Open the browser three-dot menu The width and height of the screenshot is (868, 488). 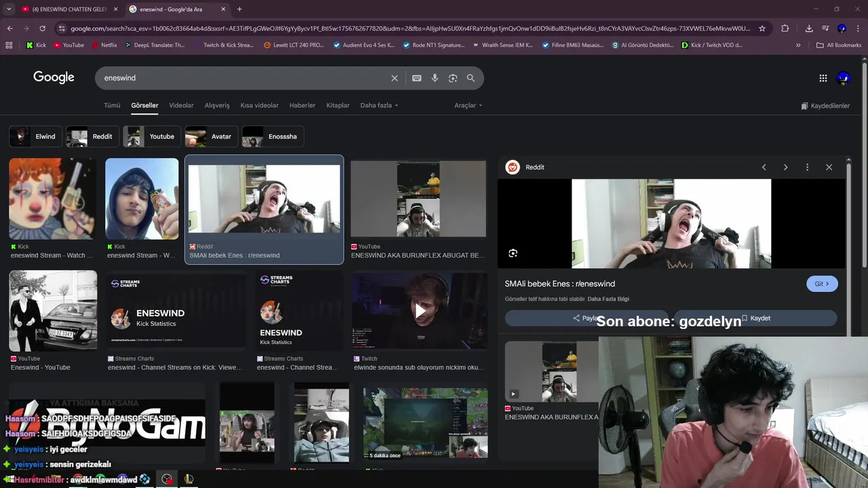(x=859, y=28)
